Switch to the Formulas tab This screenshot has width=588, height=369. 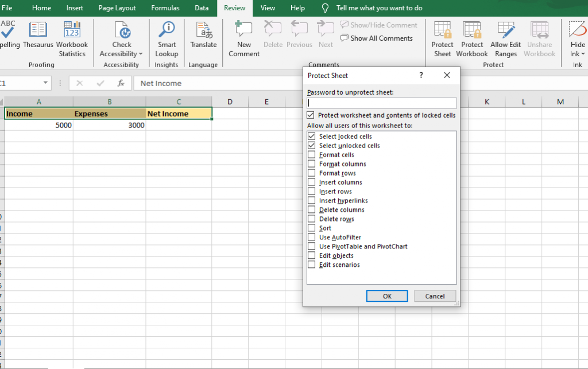[x=165, y=8]
